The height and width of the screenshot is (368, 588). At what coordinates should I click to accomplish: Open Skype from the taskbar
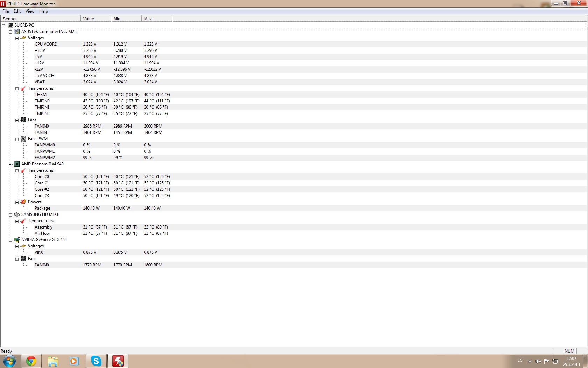[x=96, y=361]
